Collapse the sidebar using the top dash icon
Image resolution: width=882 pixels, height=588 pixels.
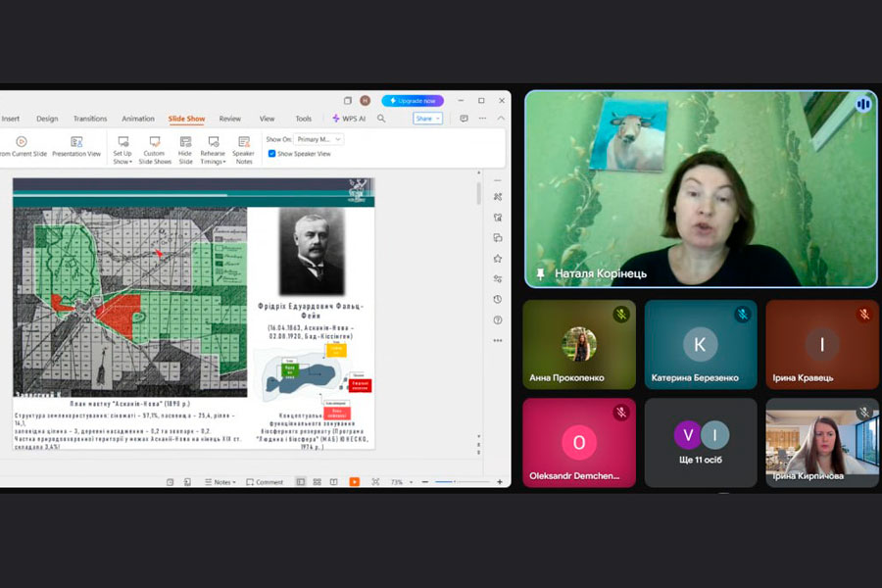pos(498,180)
